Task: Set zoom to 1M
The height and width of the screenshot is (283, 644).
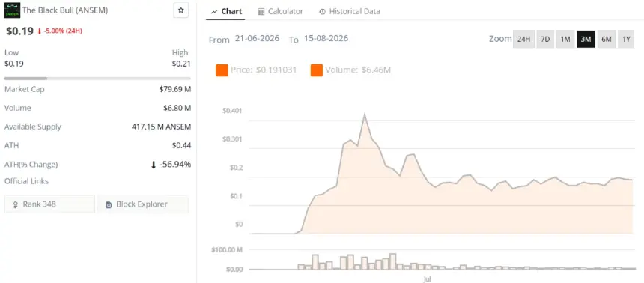Action: click(x=565, y=40)
